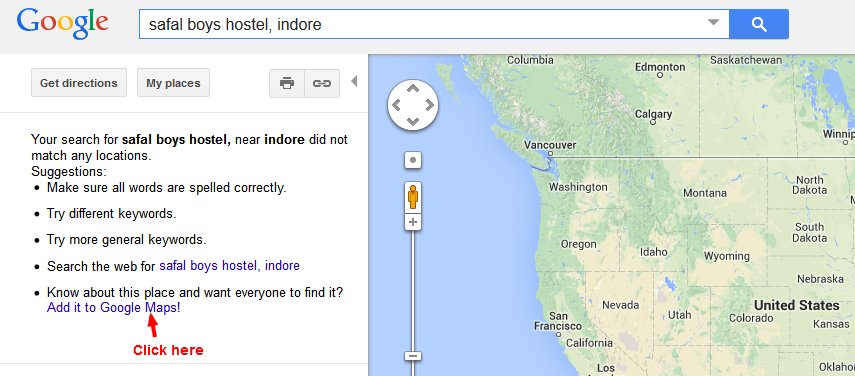Click 'Add it to Google Maps!' link
The height and width of the screenshot is (376, 855).
(113, 307)
